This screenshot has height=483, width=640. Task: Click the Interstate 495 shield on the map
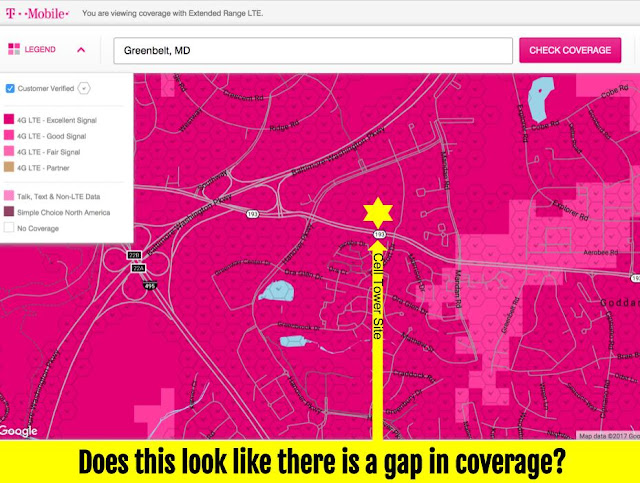(x=150, y=285)
